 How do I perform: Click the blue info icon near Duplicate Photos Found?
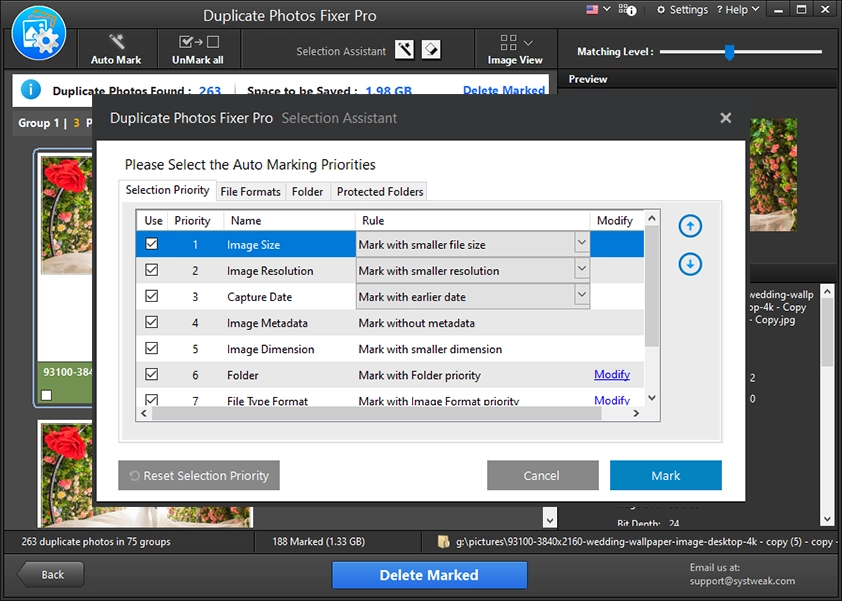[31, 90]
